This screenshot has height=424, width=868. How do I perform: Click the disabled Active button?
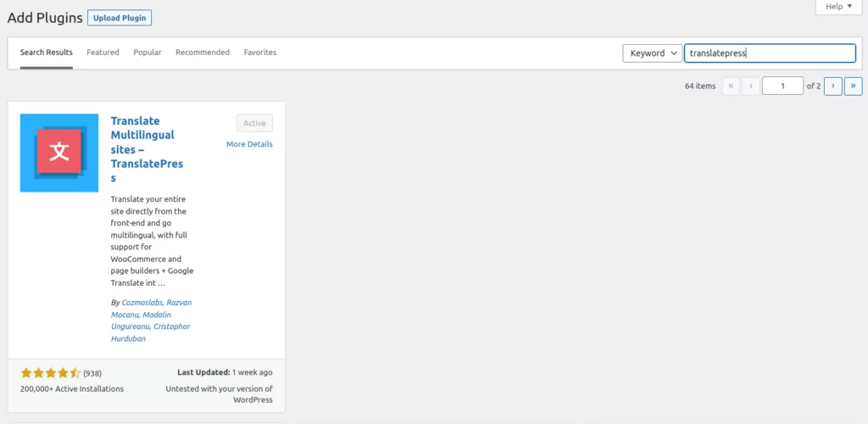254,124
